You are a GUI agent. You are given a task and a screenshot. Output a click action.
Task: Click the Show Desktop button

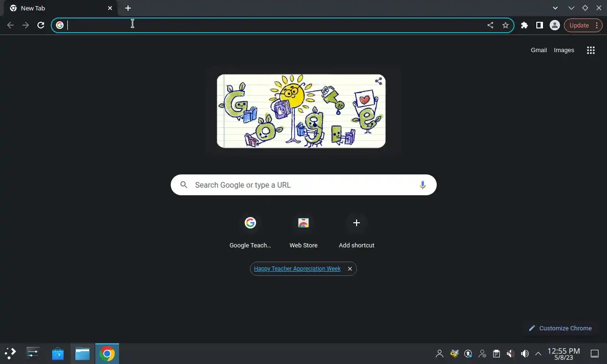(595, 354)
